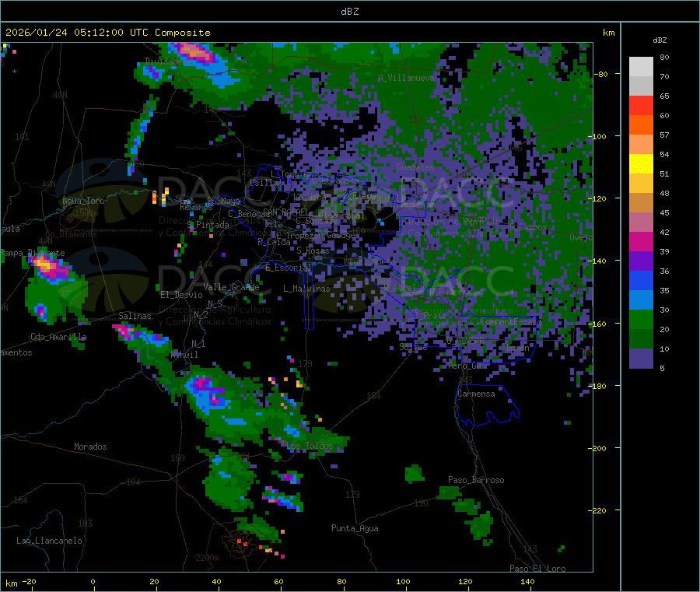Select the yellow 51-54 dBZ legend swatch
700x592 pixels.
tap(641, 164)
